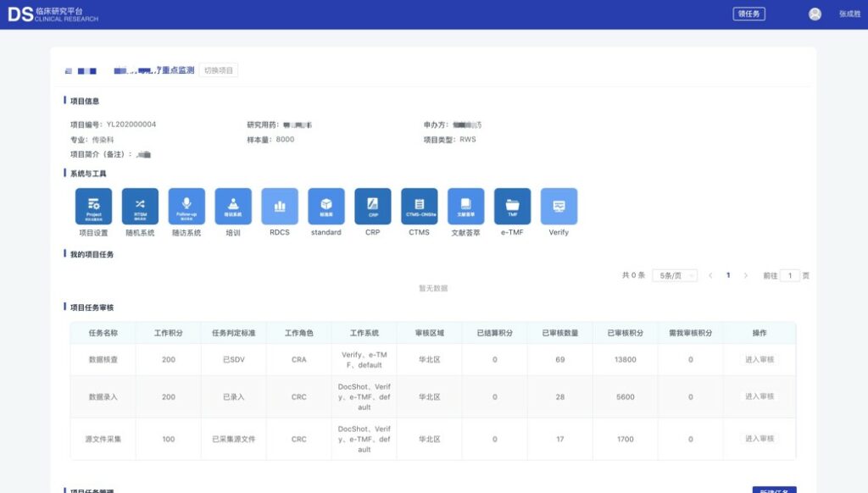This screenshot has width=868, height=493.
Task: Open the e-TMF folder icon
Action: pos(512,207)
